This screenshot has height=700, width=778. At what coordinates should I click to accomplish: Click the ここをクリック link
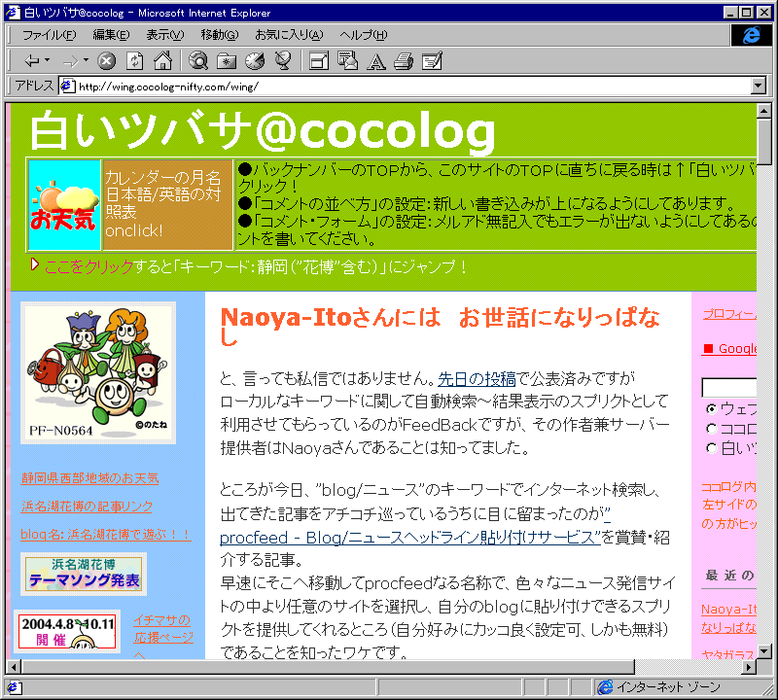tap(88, 267)
